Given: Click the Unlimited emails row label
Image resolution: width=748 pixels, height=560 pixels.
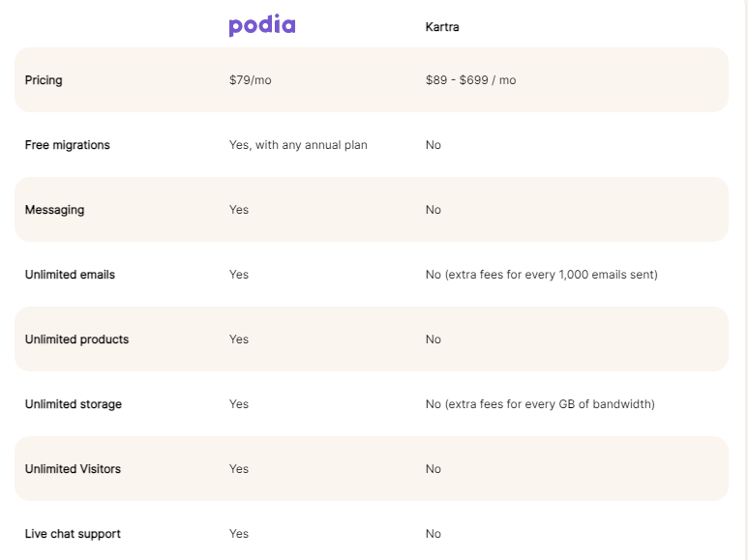Looking at the screenshot, I should click(x=70, y=275).
